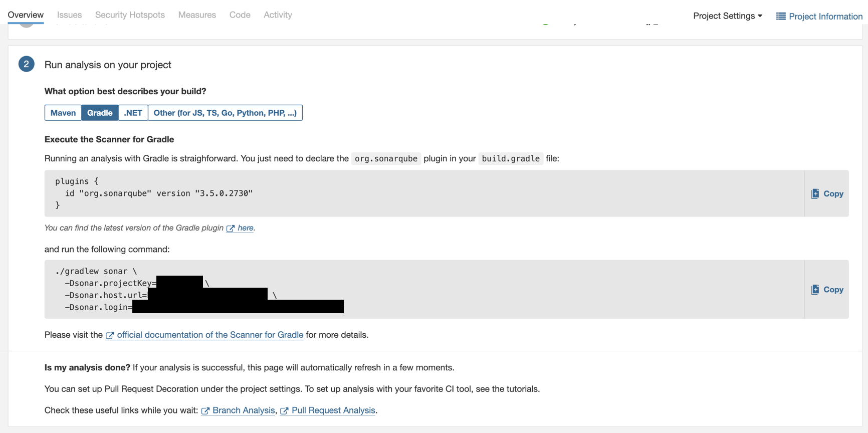Image resolution: width=868 pixels, height=433 pixels.
Task: Click the build.gradle inline code text
Action: click(511, 158)
